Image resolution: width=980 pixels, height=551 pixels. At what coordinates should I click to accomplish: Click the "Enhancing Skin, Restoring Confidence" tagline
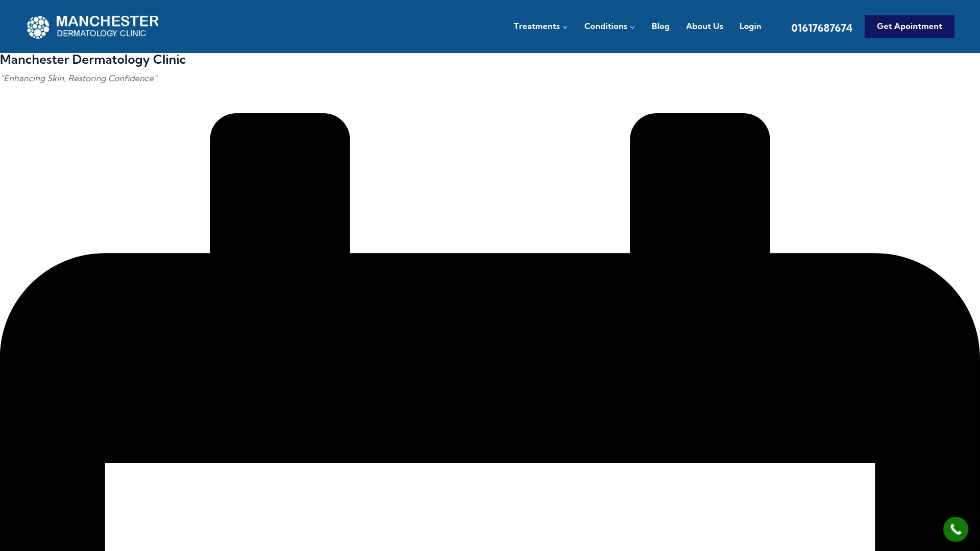point(79,79)
